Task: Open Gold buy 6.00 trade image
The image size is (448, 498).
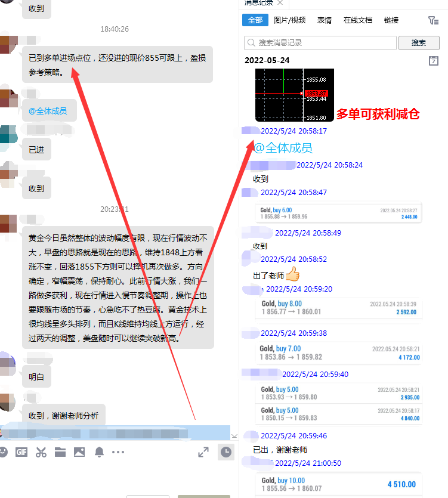Action: [x=339, y=213]
